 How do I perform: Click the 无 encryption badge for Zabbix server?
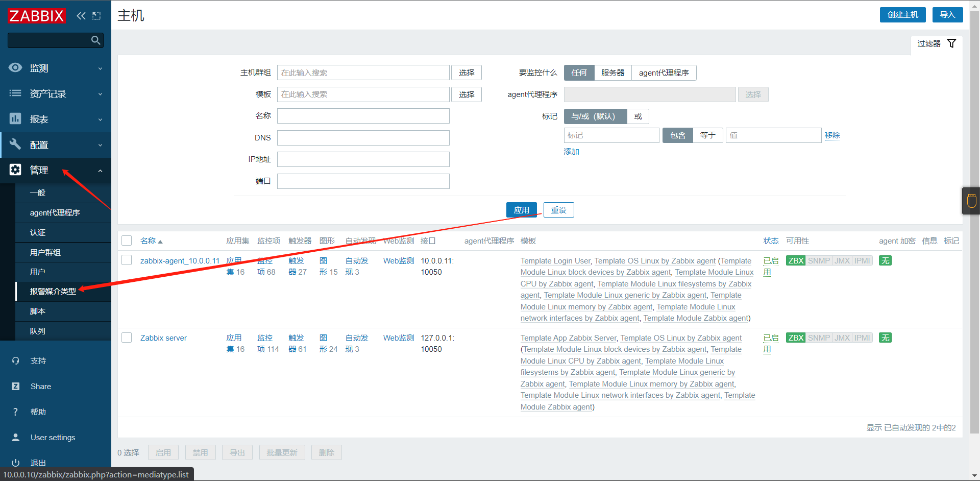(885, 338)
